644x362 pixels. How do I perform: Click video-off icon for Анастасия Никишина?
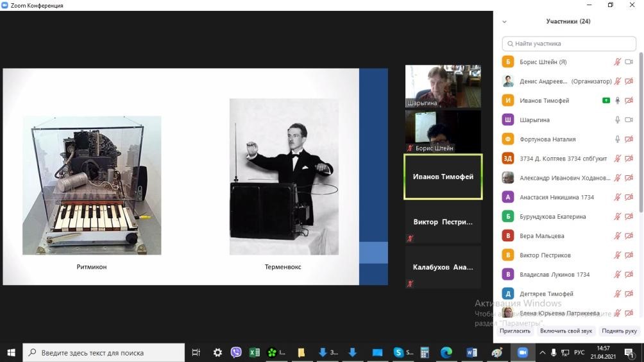coord(629,197)
